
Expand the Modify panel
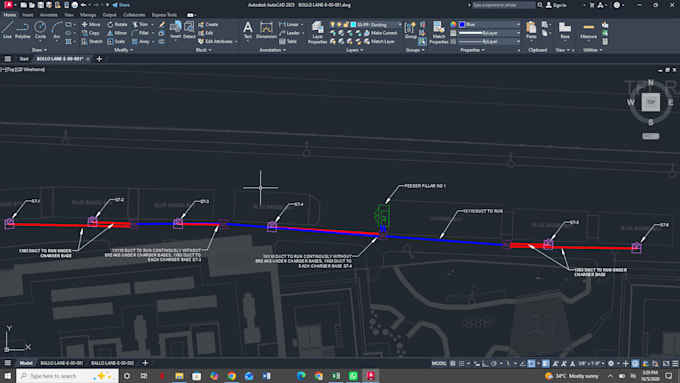pyautogui.click(x=123, y=50)
